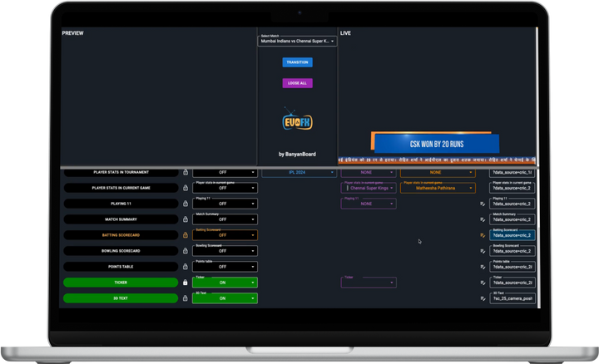The height and width of the screenshot is (364, 599).
Task: Open the Playing 11 OFF dropdown
Action: click(225, 204)
